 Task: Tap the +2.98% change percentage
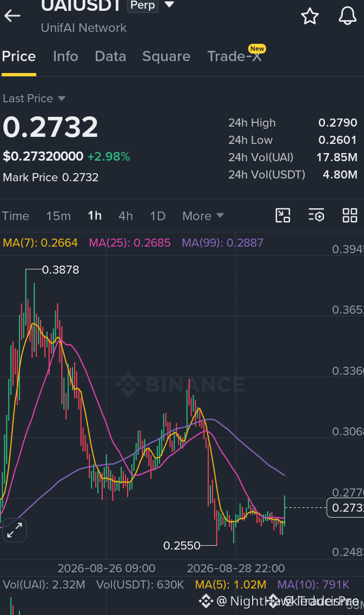[x=109, y=156]
